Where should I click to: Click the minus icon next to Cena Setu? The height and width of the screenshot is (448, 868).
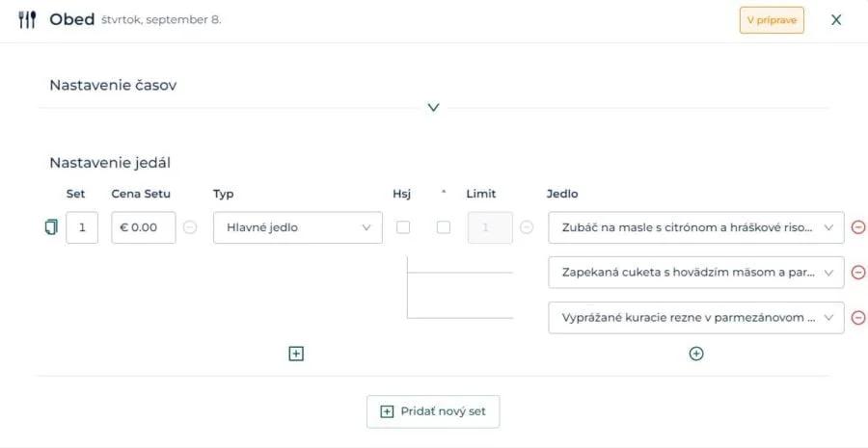pyautogui.click(x=189, y=227)
